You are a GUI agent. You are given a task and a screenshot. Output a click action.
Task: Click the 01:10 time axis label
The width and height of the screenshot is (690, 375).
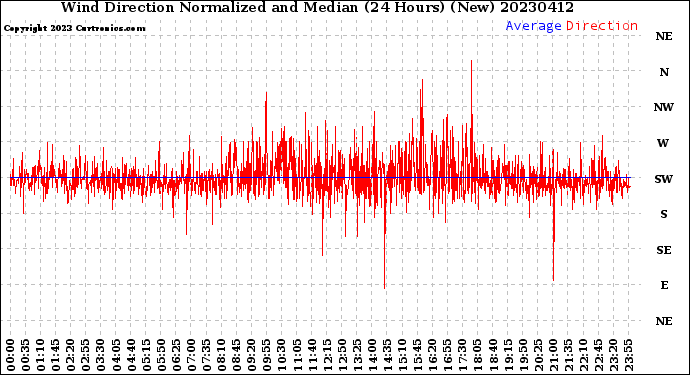[x=41, y=355]
